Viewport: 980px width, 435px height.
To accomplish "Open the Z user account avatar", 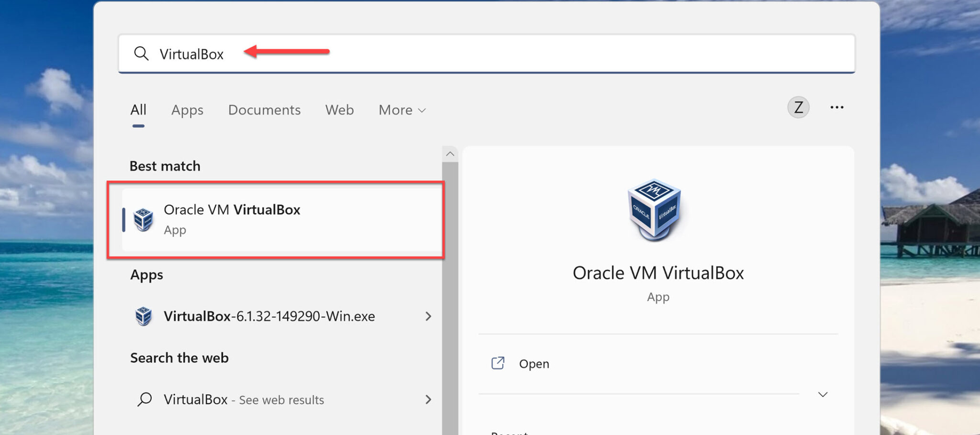I will click(798, 107).
